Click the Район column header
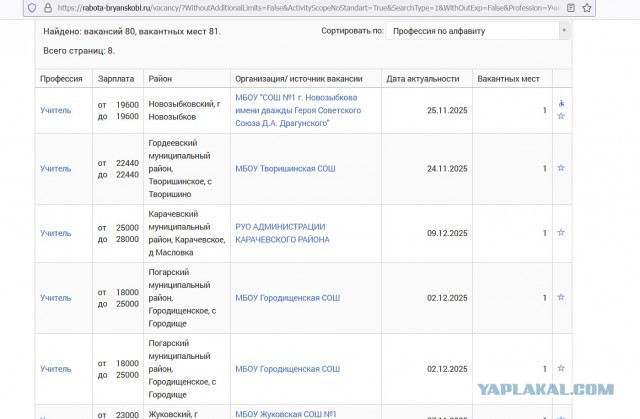Screen dimensions: 640x419 [x=160, y=79]
